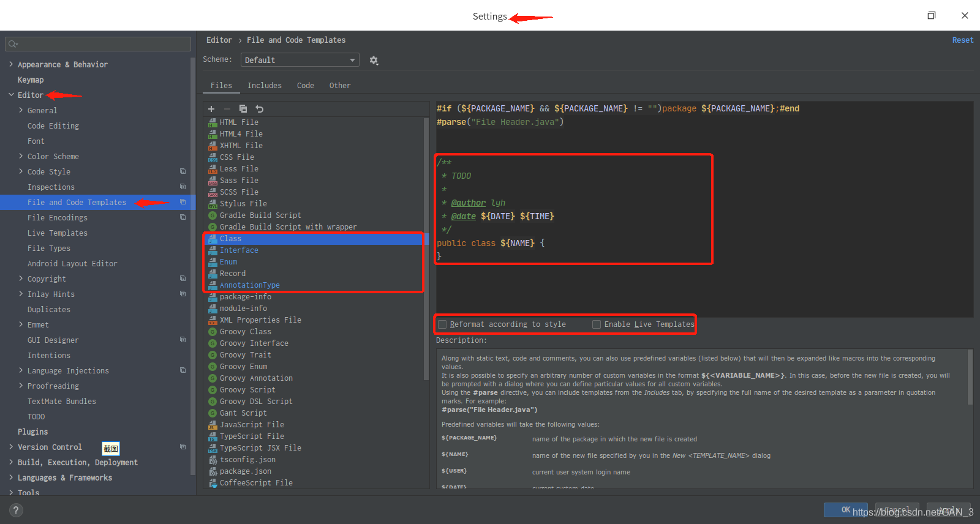
Task: Click project-level icon beside File Encodings
Action: click(x=183, y=217)
